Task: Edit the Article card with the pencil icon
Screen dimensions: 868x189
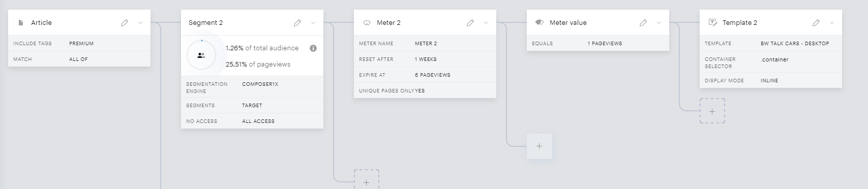Action: pyautogui.click(x=125, y=23)
